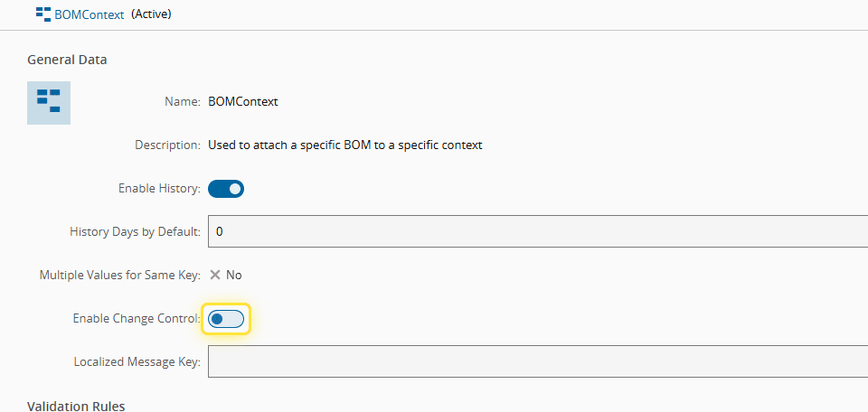Click the Enable Change Control label
The image size is (868, 412).
pos(137,319)
